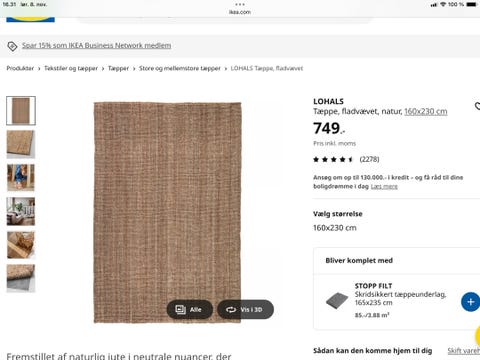Screen dimensions: 480x360
Task: Go to 'Produkter' breadcrumb
Action: (20, 68)
